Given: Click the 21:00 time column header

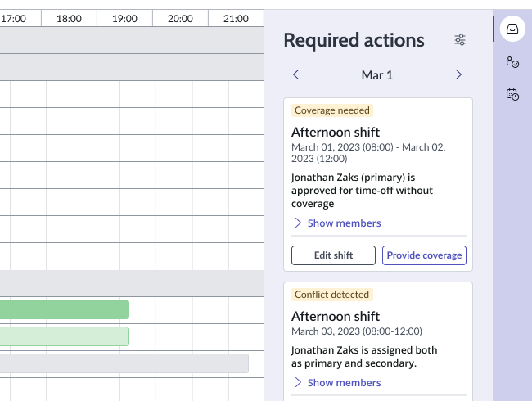Looking at the screenshot, I should click(237, 18).
